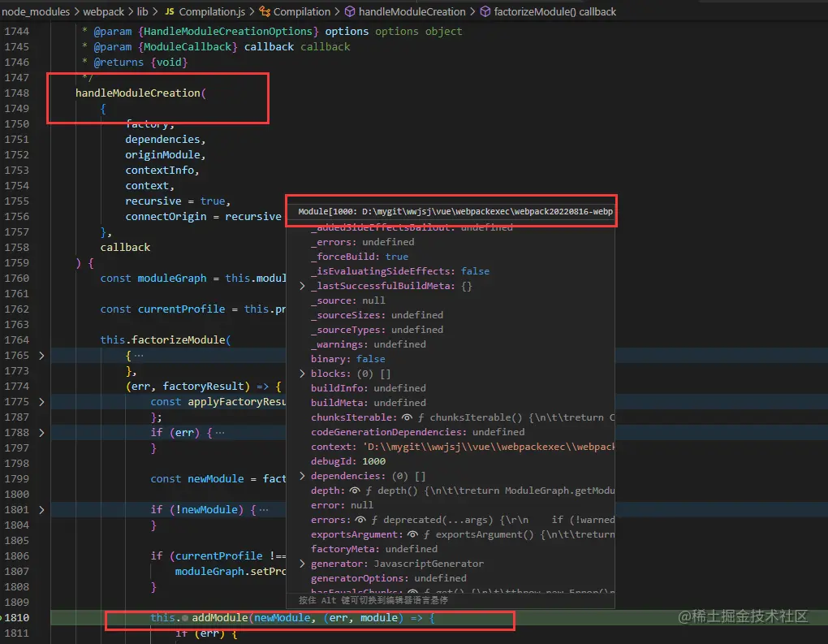Select the Compilation class breadcrumb
The height and width of the screenshot is (644, 828).
click(x=301, y=11)
